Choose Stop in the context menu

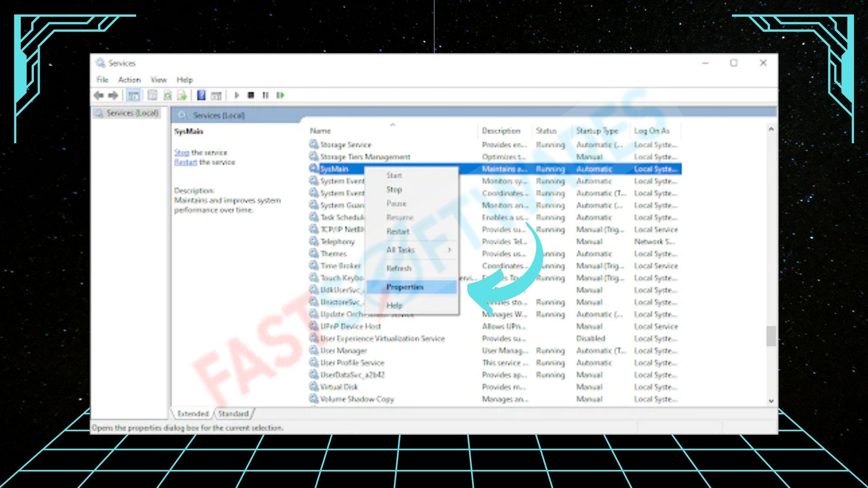(412, 189)
